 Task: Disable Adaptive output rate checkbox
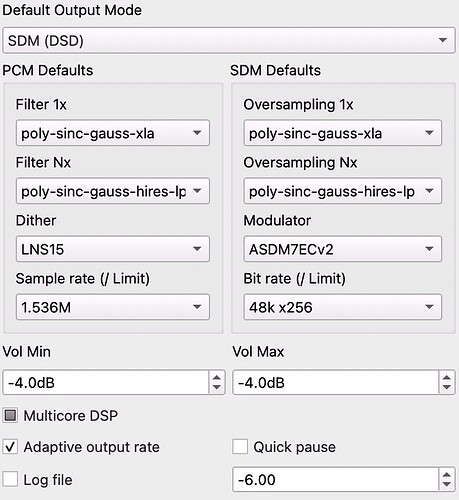[10, 447]
